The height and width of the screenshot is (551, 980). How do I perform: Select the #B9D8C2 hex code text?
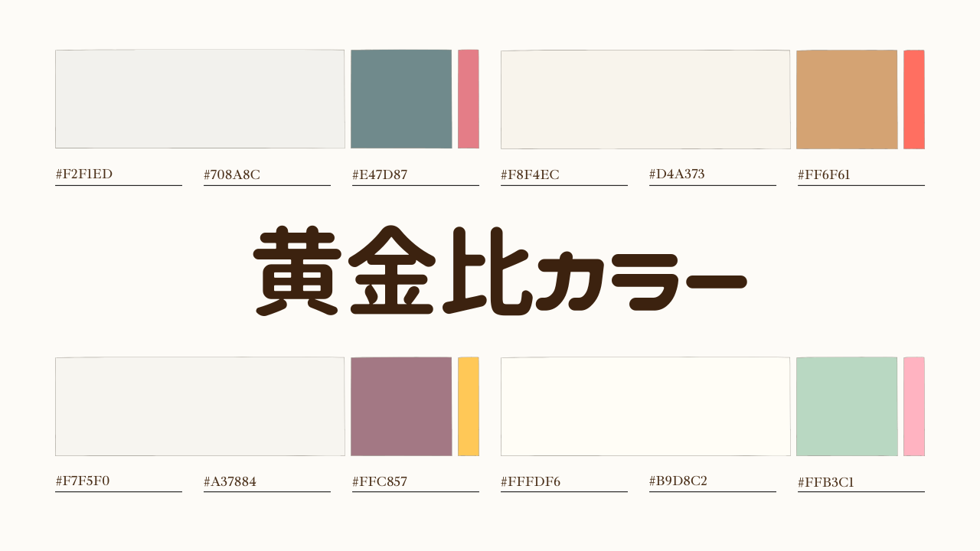click(x=678, y=481)
